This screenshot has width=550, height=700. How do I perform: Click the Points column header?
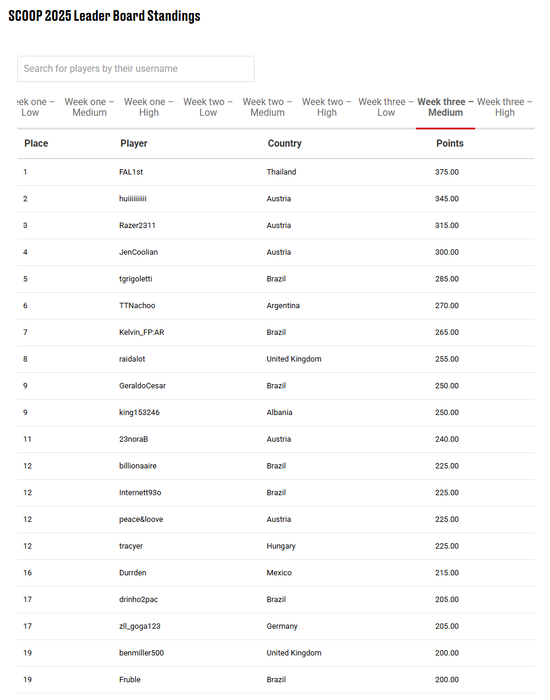450,143
